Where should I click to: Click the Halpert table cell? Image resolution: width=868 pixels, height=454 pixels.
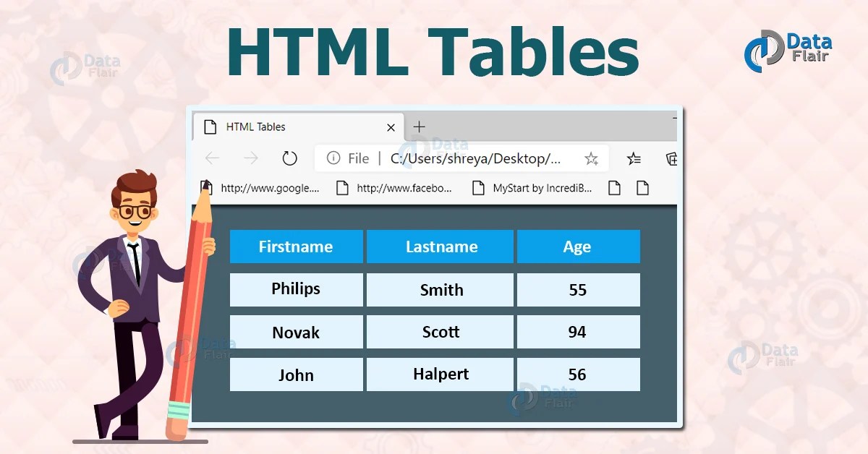[439, 374]
